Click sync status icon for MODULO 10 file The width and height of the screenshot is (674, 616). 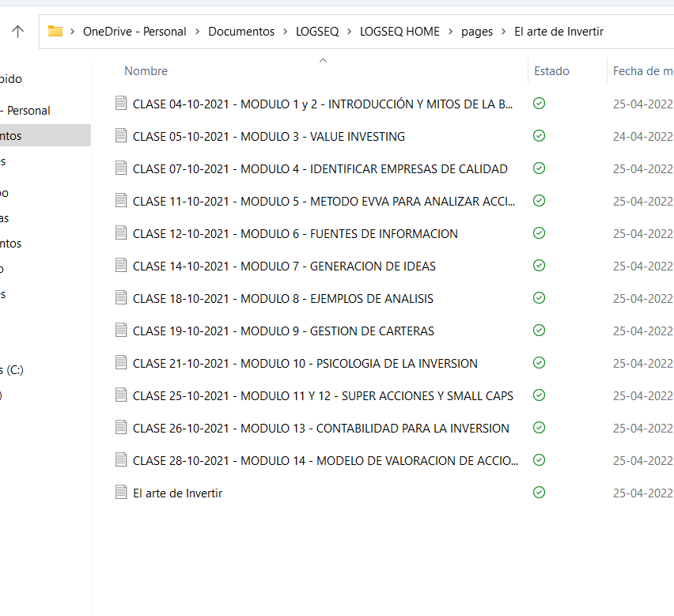pos(539,363)
